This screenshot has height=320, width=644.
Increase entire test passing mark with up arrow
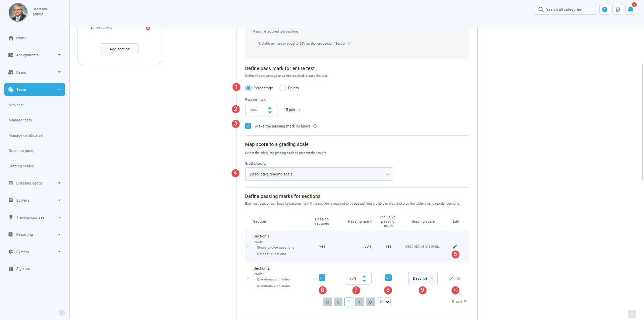(x=270, y=108)
